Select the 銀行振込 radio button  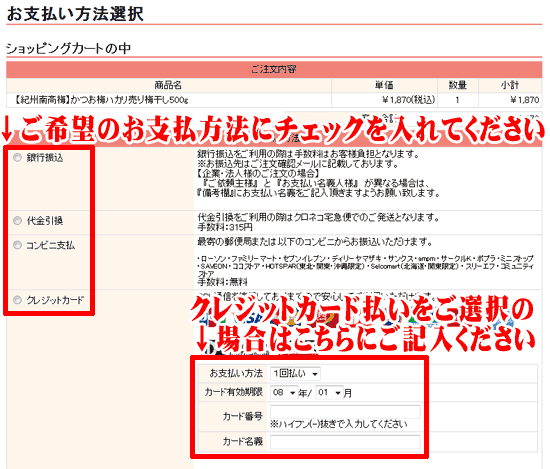(x=17, y=158)
